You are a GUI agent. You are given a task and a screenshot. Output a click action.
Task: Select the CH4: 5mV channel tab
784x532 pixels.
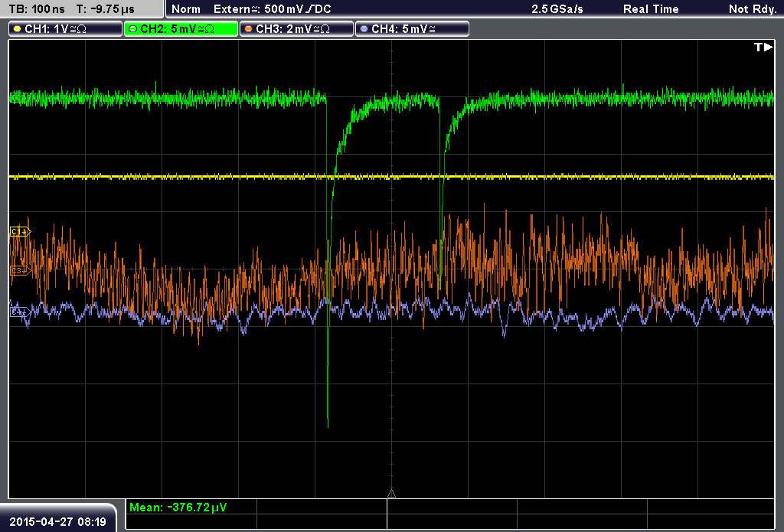[x=412, y=29]
